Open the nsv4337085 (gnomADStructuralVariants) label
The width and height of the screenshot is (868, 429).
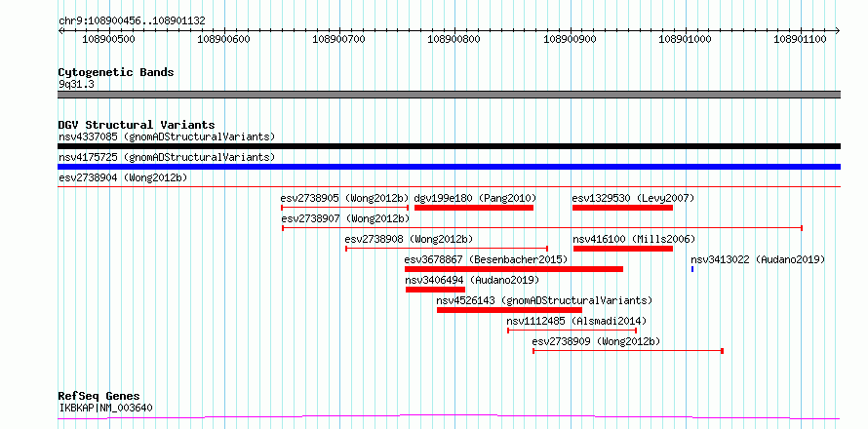tap(167, 136)
